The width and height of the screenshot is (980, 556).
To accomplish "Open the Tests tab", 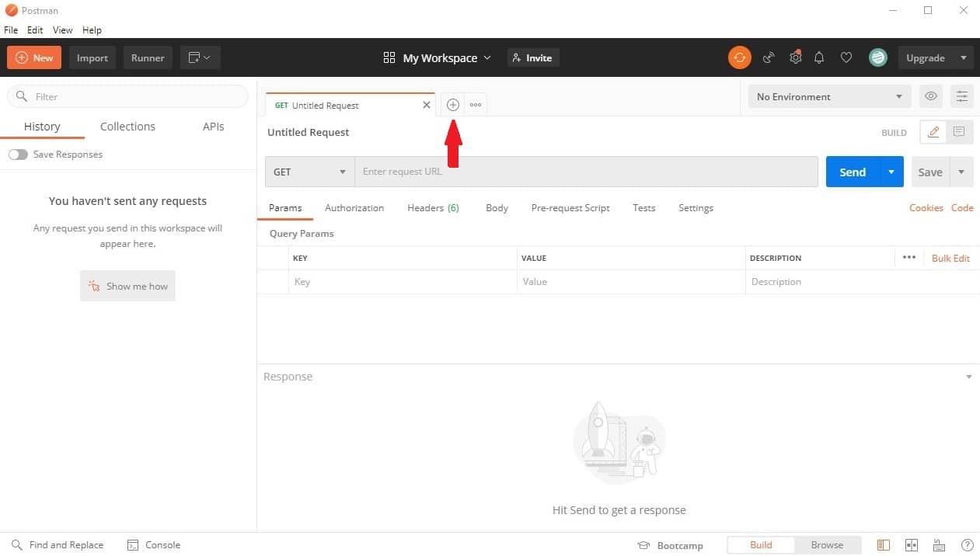I will (643, 208).
